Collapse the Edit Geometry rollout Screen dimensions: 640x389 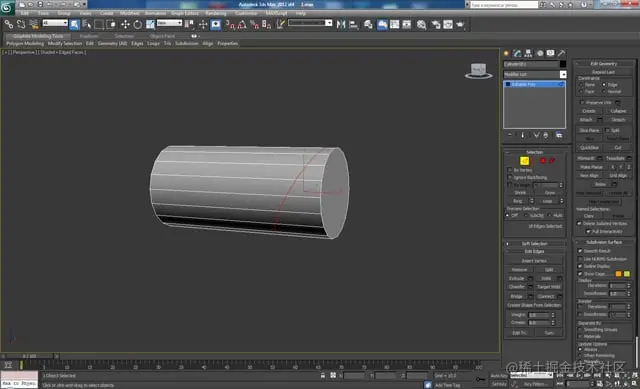point(603,64)
